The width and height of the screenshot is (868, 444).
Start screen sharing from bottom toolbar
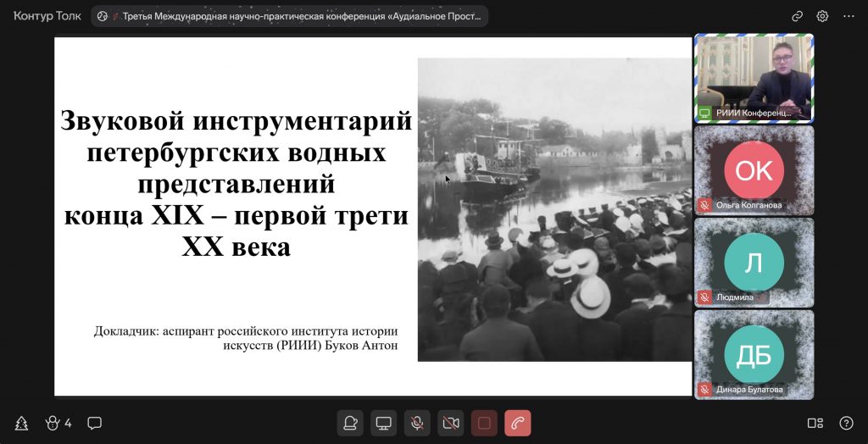point(383,423)
